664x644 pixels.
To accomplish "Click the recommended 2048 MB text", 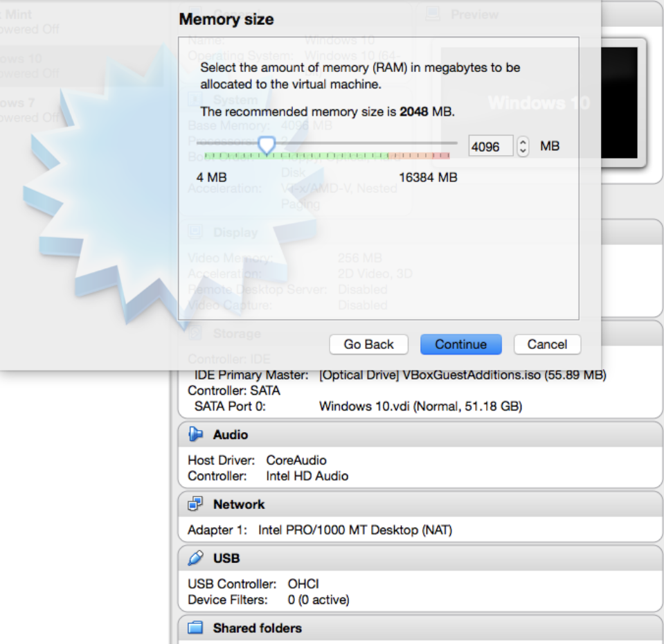I will point(327,111).
